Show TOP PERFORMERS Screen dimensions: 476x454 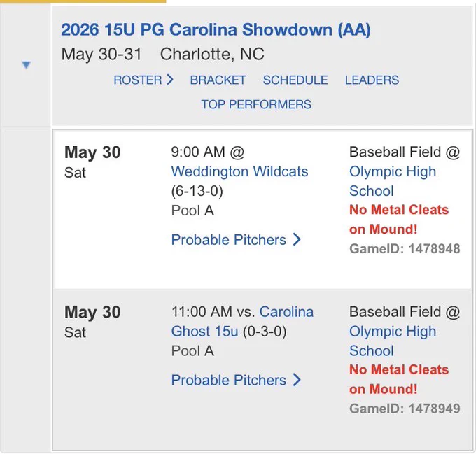(256, 104)
